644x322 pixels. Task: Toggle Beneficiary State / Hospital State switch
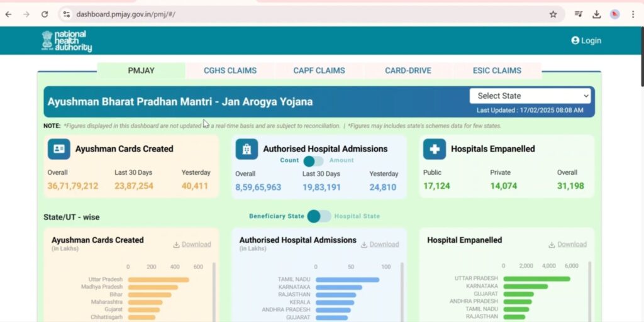[x=319, y=216]
